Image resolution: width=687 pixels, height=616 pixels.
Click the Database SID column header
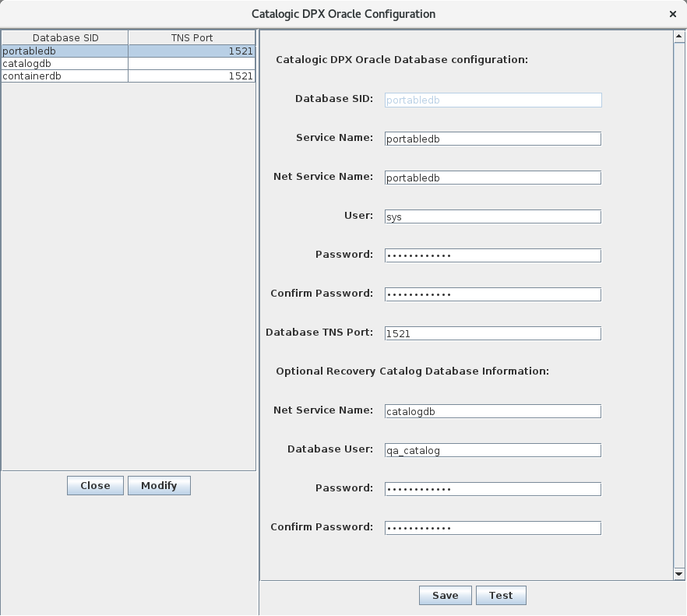(65, 37)
